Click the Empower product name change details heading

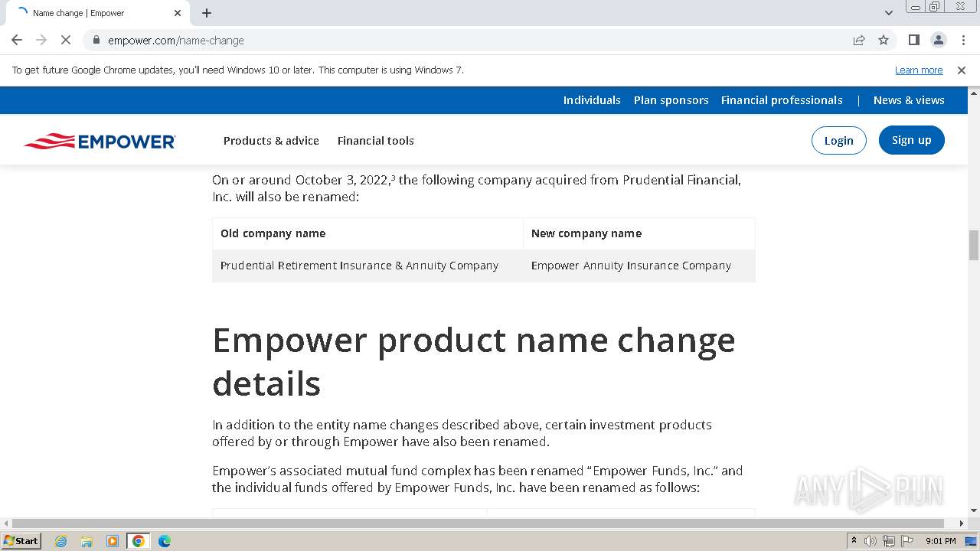(474, 361)
